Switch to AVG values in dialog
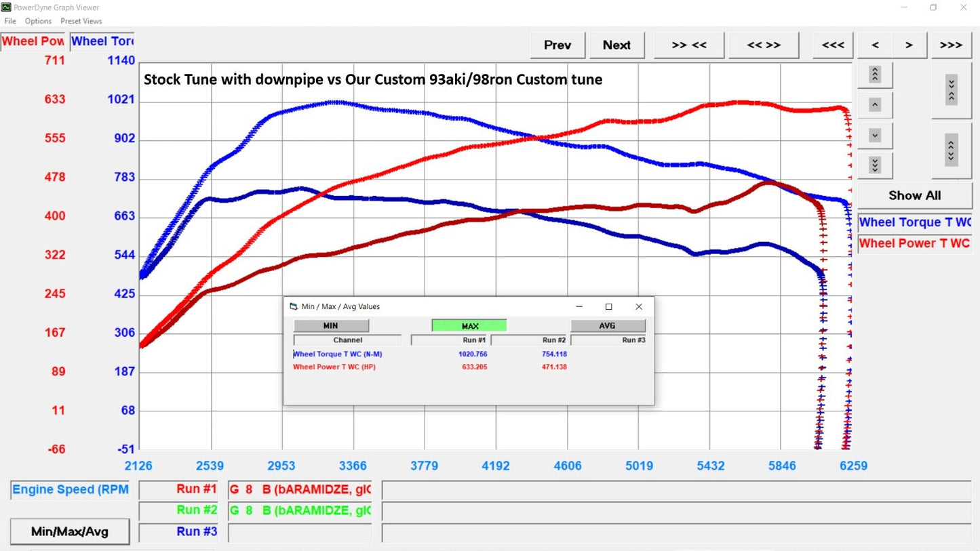The height and width of the screenshot is (551, 980). coord(608,326)
